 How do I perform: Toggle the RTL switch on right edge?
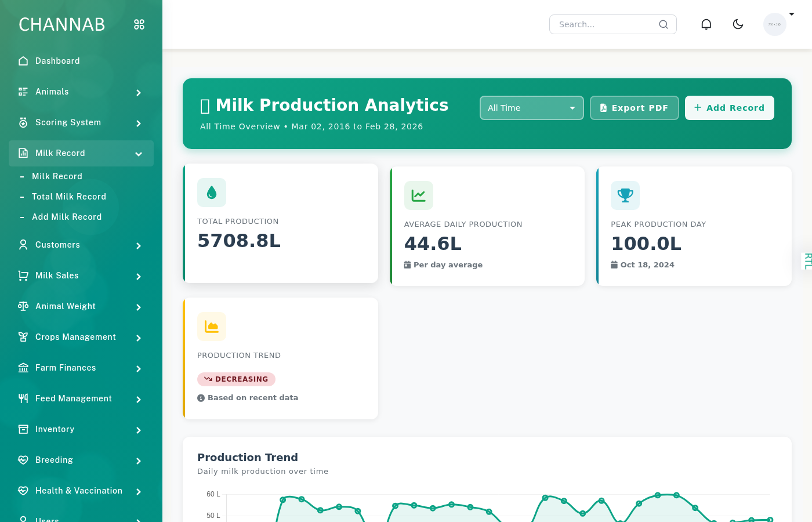point(807,261)
